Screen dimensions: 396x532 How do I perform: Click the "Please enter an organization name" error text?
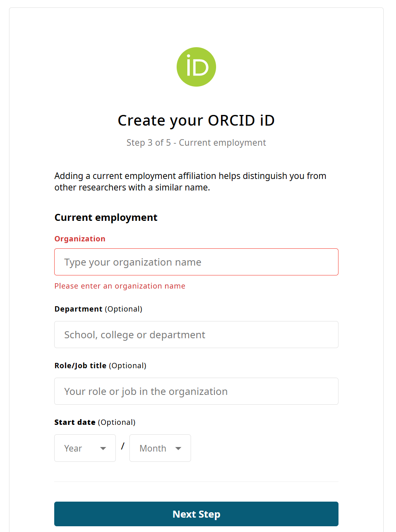point(120,286)
